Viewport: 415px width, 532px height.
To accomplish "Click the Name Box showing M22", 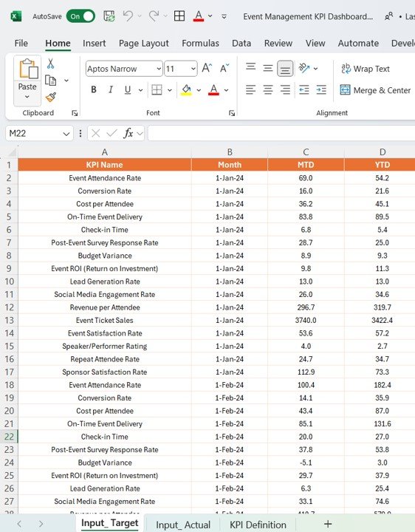I will [39, 133].
